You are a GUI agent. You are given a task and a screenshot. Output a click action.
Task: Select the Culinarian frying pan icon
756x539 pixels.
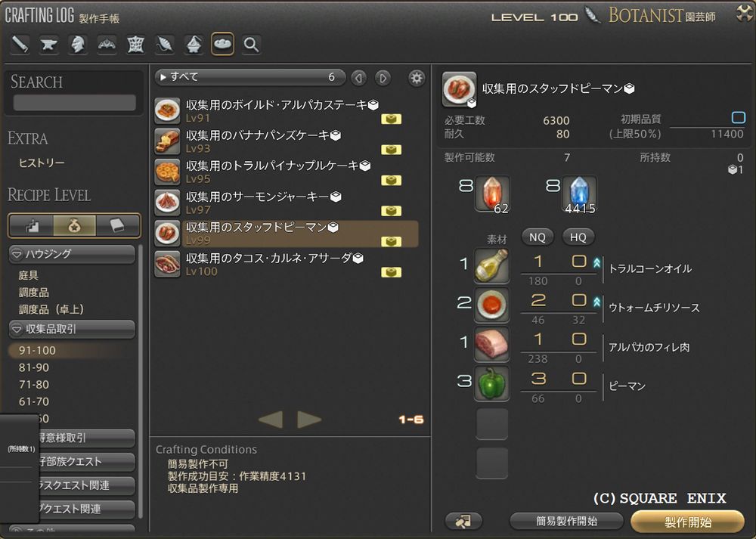222,45
